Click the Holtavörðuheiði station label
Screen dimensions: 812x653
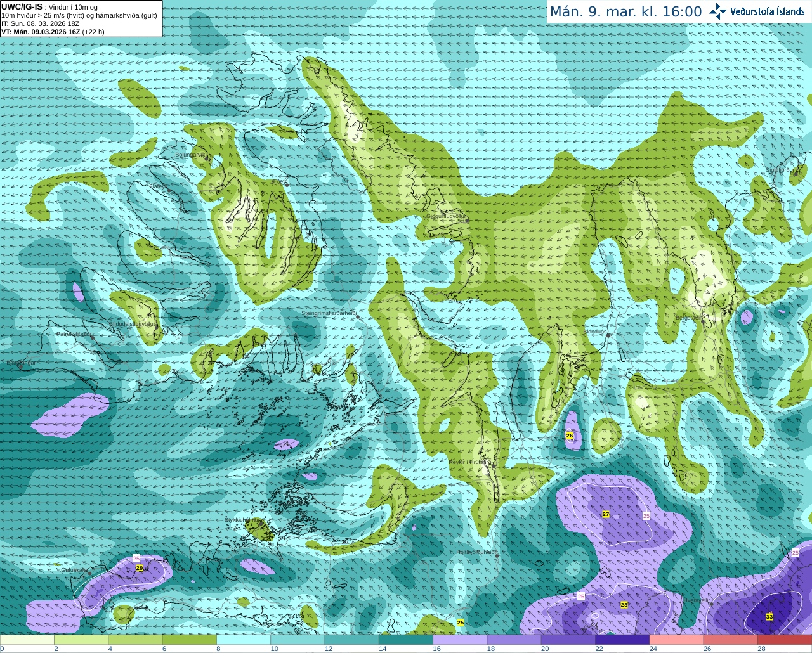click(x=476, y=552)
